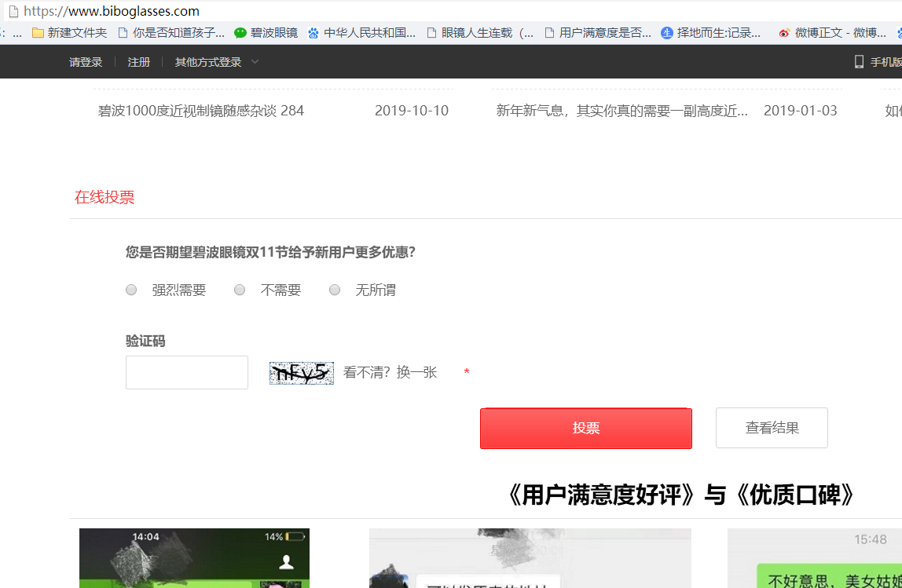Open the 新建文件夹 bookmark folder icon
Viewport: 902px width, 588px height.
(38, 33)
